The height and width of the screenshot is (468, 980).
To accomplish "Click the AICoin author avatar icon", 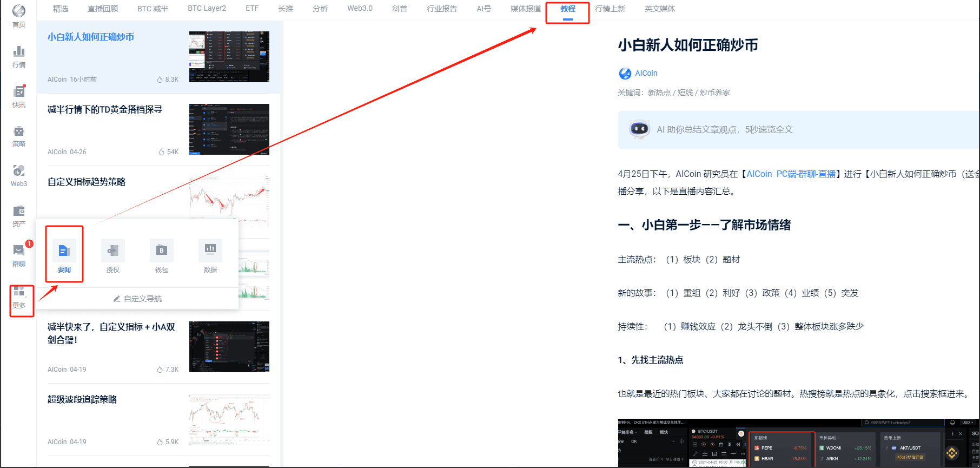I will pos(625,74).
